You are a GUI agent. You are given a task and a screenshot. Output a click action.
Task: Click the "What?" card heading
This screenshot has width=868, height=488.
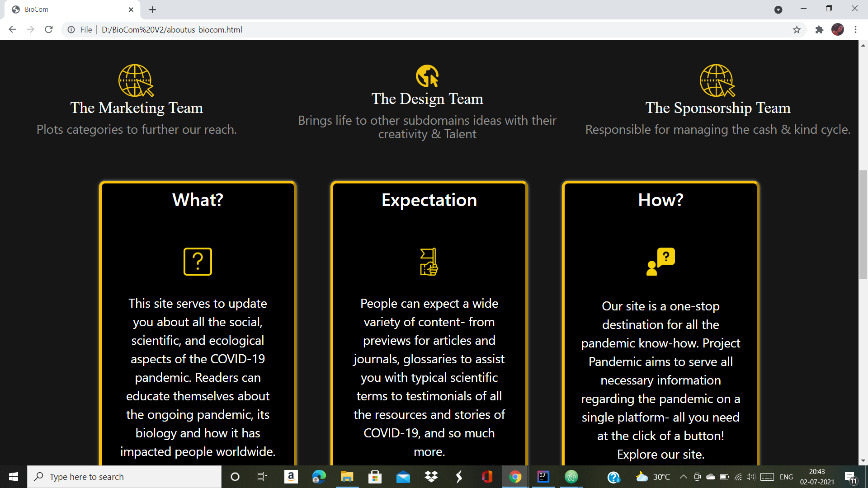click(x=198, y=200)
